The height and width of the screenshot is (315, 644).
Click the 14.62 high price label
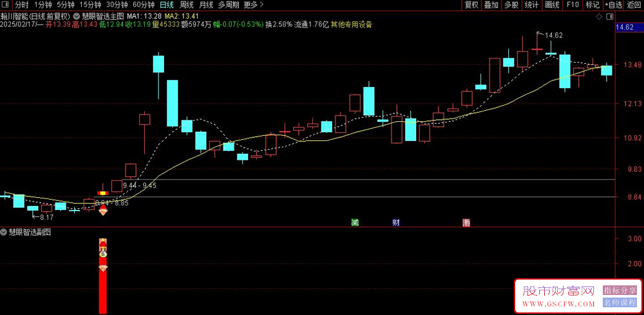tap(554, 35)
